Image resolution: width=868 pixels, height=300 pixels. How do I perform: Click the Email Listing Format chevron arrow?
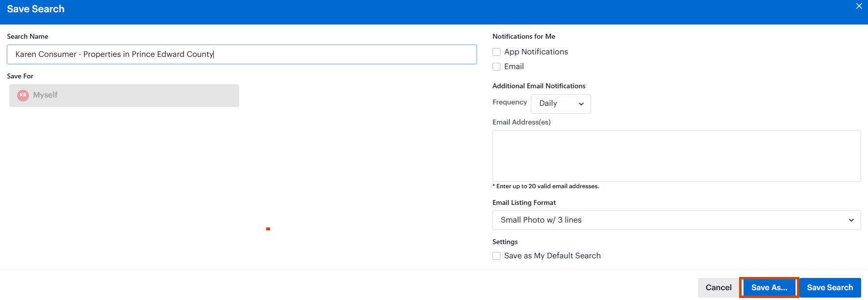coord(851,220)
